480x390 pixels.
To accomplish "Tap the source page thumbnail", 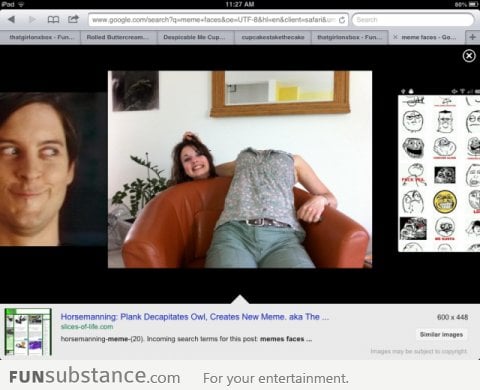I will coord(28,332).
